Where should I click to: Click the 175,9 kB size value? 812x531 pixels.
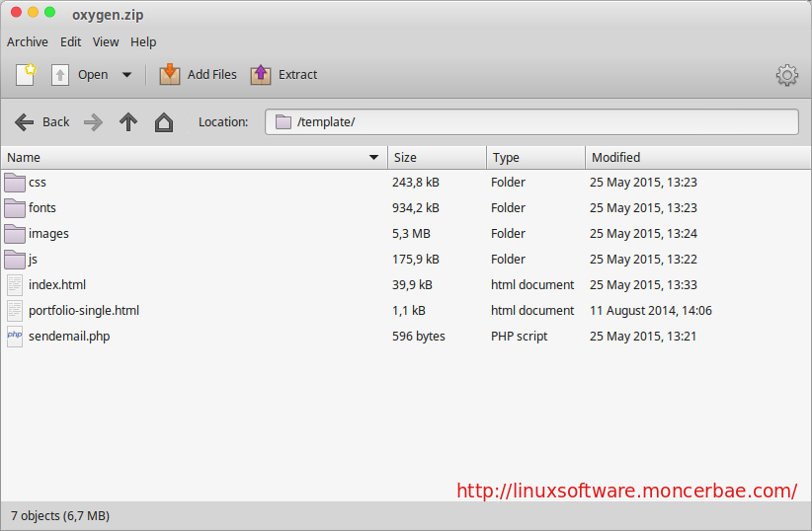[x=415, y=260]
